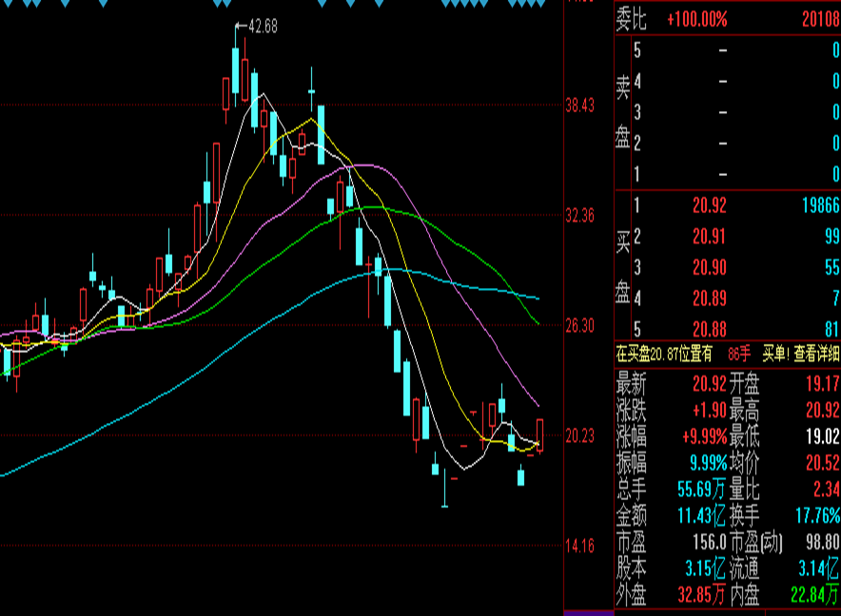Click the 42.68 peak price label
841x616 pixels.
[x=262, y=28]
